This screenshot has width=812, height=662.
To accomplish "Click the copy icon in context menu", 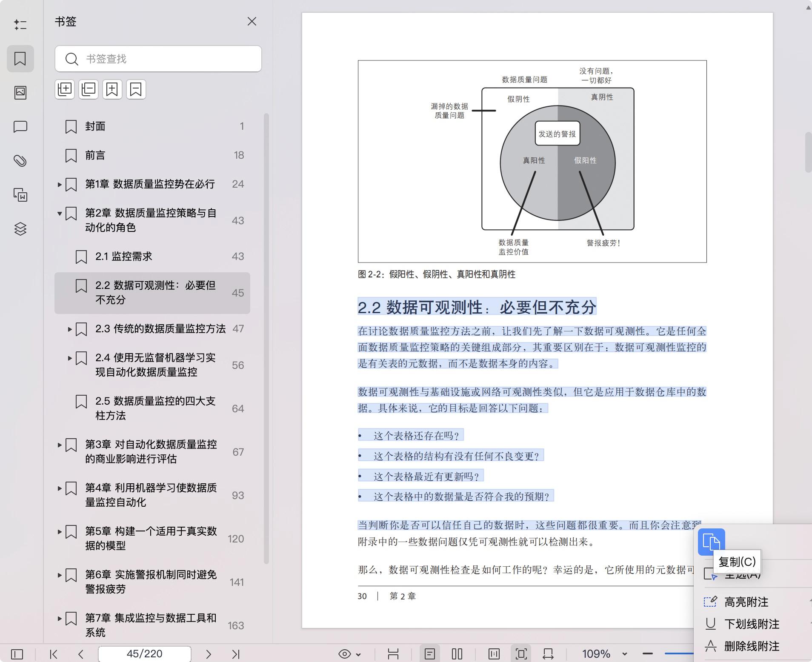I will point(712,542).
